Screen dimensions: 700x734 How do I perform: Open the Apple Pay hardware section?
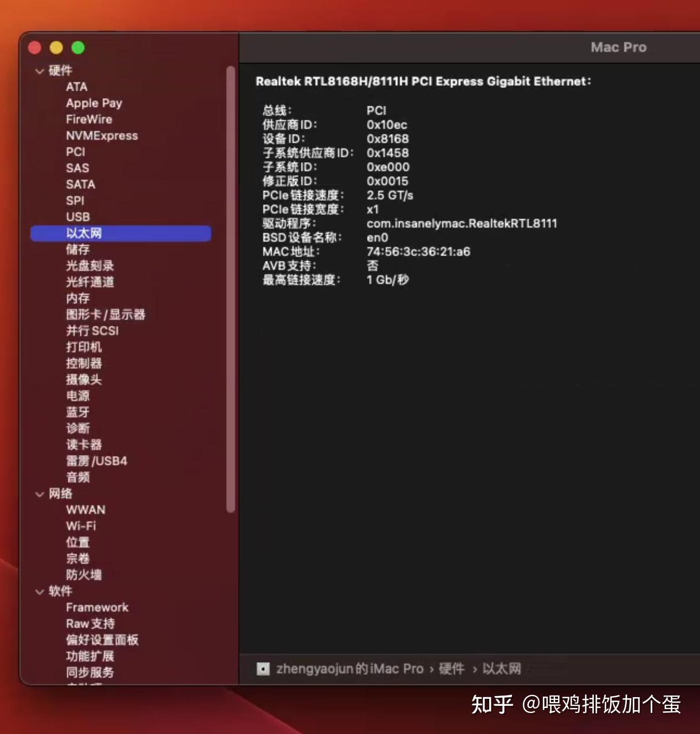coord(94,102)
